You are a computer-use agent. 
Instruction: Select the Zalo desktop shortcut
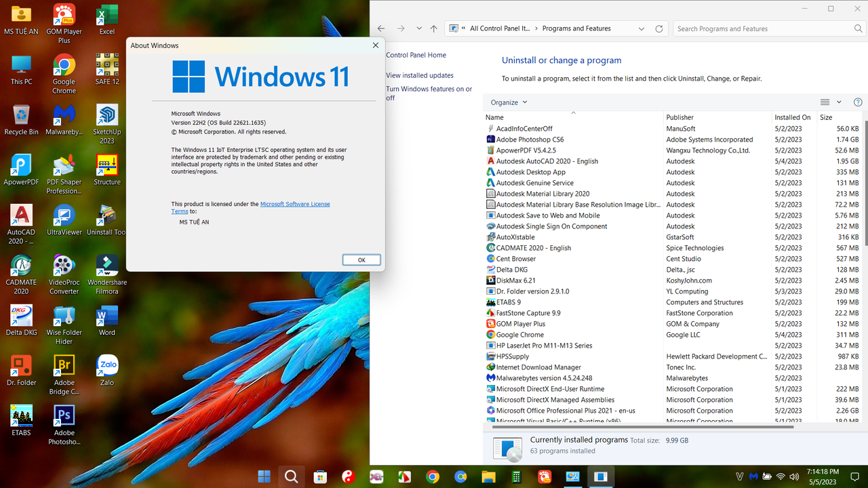click(107, 370)
